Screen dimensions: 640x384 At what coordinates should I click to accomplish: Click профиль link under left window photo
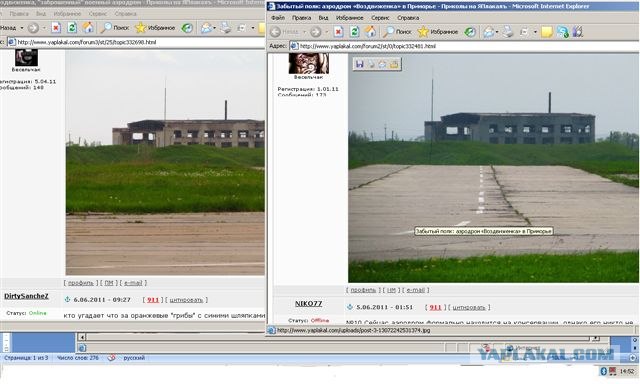tap(80, 283)
